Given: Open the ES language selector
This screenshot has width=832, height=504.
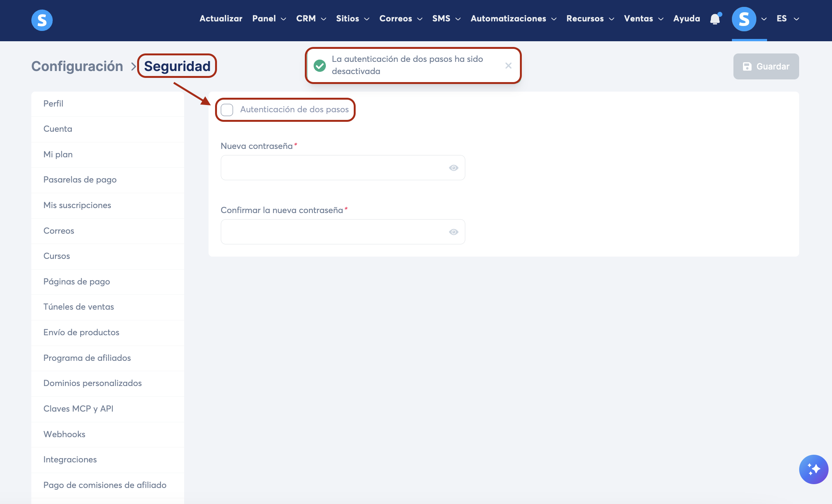Looking at the screenshot, I should 788,19.
